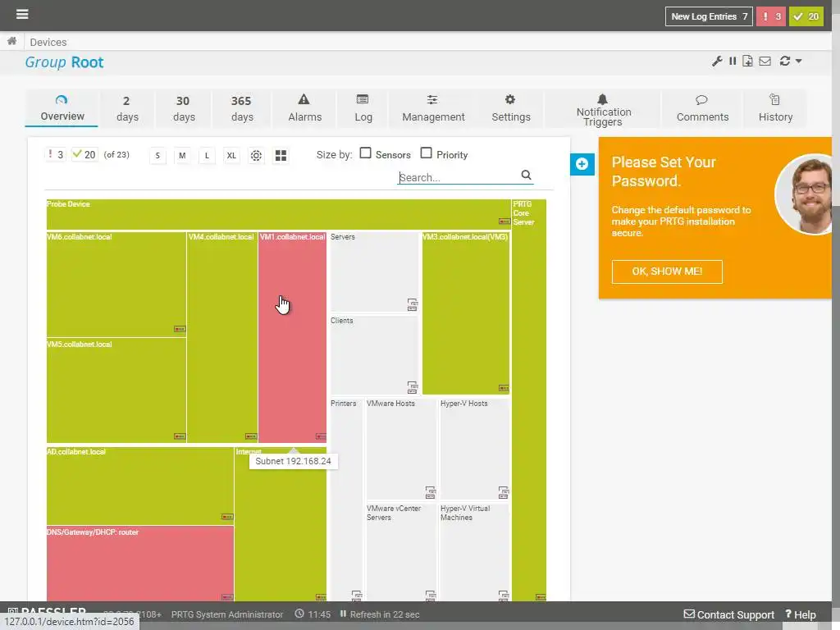This screenshot has height=630, width=840.
Task: Open the red VM1.collabnet.local tile
Action: 292,337
